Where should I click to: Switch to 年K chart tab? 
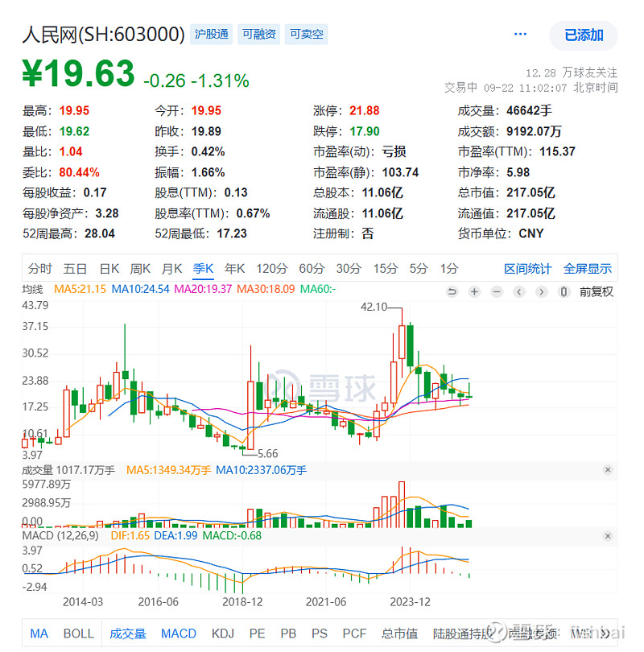point(234,269)
